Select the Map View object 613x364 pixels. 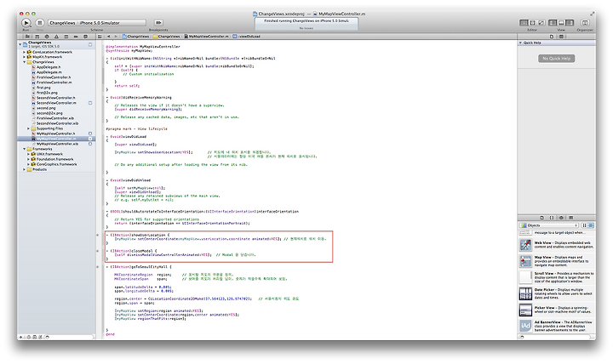(557, 261)
